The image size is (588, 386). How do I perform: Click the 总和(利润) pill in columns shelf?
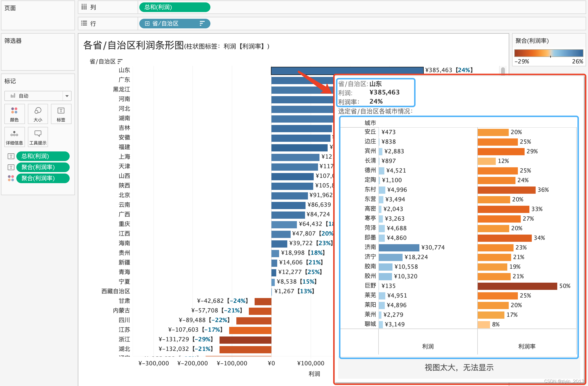(x=175, y=7)
